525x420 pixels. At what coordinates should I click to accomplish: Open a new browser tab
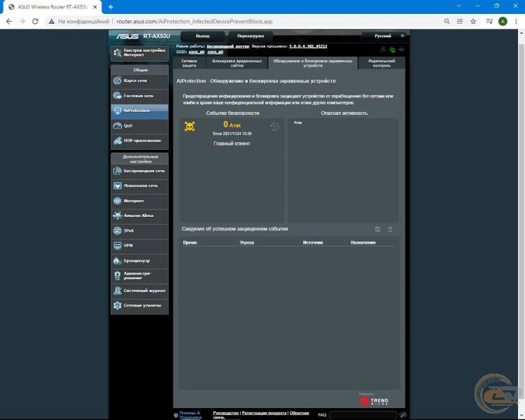pos(111,7)
